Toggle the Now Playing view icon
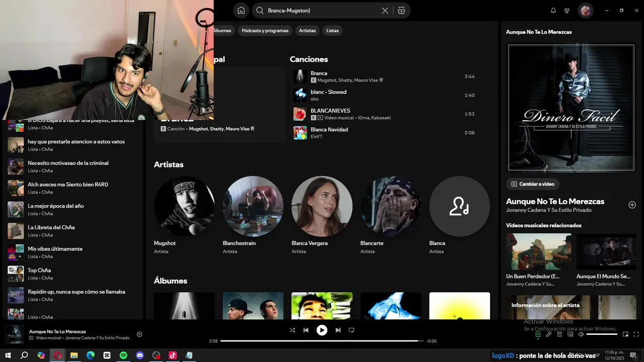The image size is (644, 362). pyautogui.click(x=538, y=334)
